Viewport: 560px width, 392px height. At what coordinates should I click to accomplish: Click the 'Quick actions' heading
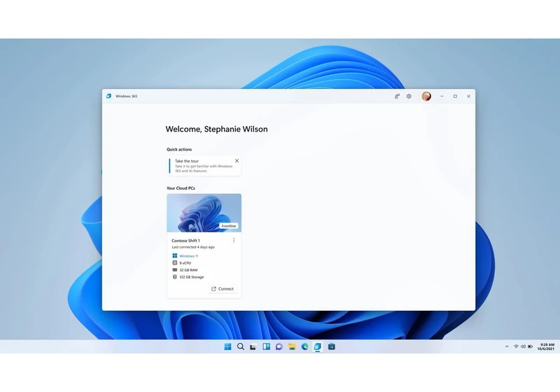(179, 149)
